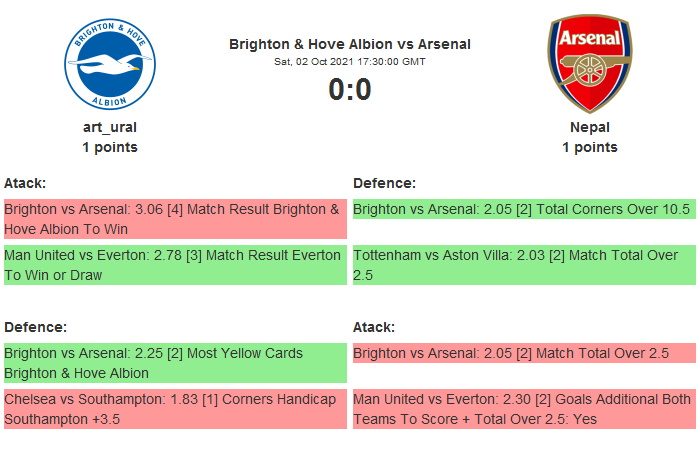Select the red Brighton vs Arsenal Match Total Over 2.5 bet
The width and height of the screenshot is (700, 460).
(x=523, y=353)
